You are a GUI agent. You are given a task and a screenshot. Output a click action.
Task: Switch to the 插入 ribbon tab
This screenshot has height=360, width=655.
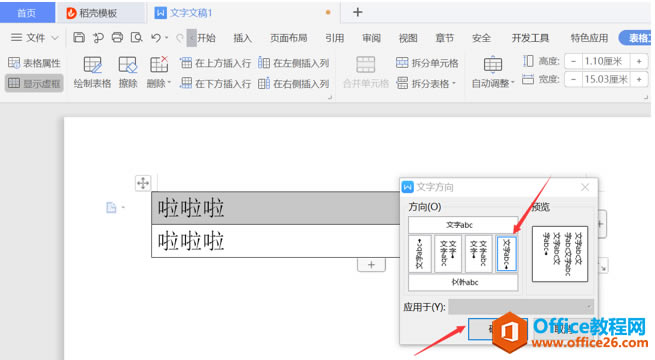point(242,38)
